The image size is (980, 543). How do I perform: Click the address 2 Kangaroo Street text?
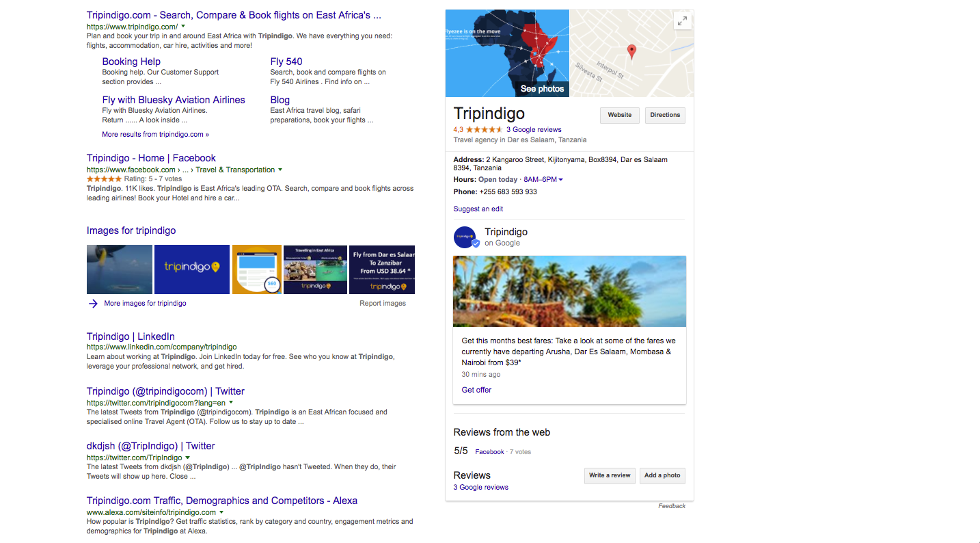560,163
